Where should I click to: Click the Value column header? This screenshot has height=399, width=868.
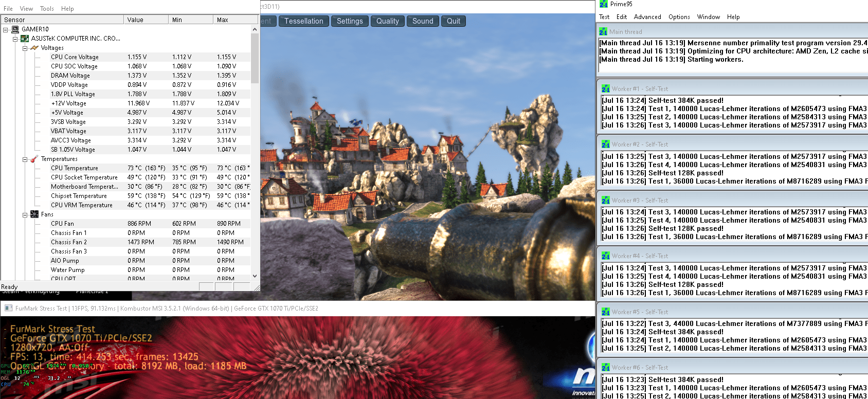pos(146,20)
